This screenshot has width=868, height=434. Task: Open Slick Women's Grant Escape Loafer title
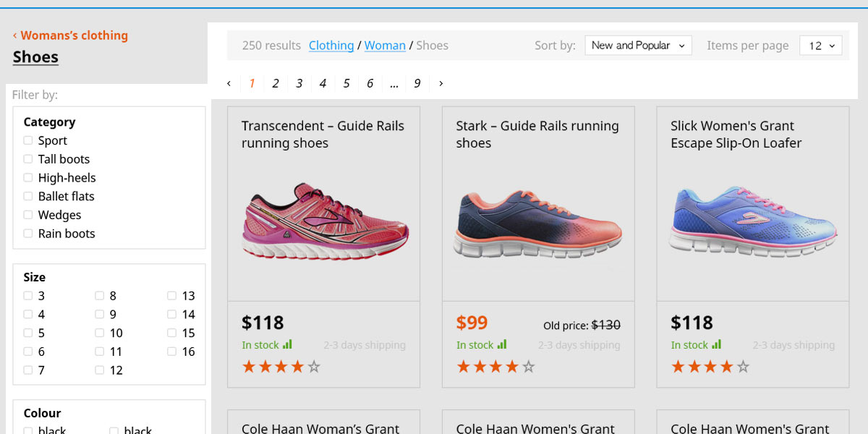coord(736,135)
